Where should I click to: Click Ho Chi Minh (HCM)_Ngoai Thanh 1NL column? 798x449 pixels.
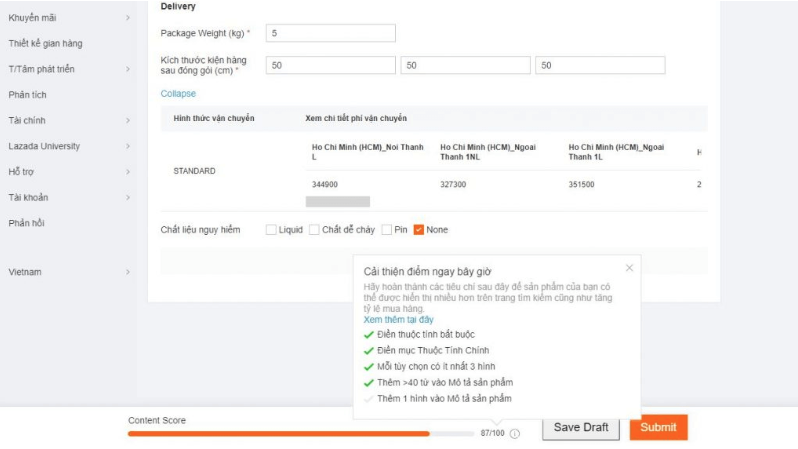point(488,152)
